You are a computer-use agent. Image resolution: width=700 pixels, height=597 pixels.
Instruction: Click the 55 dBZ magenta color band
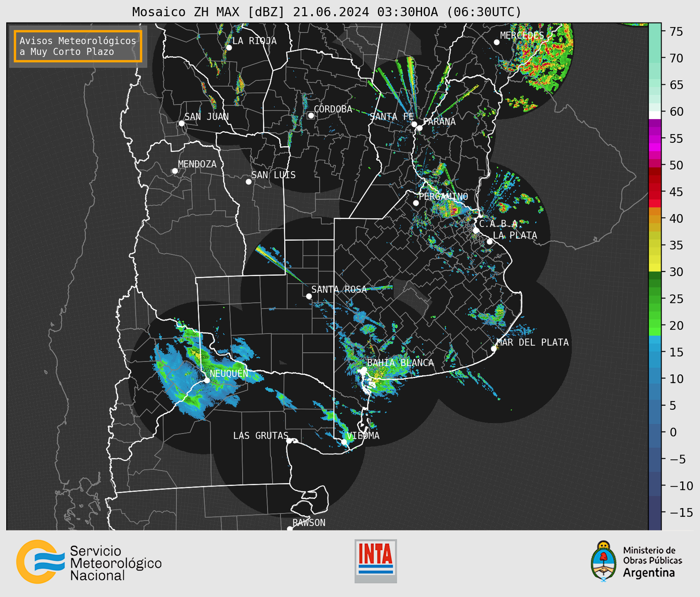click(655, 138)
